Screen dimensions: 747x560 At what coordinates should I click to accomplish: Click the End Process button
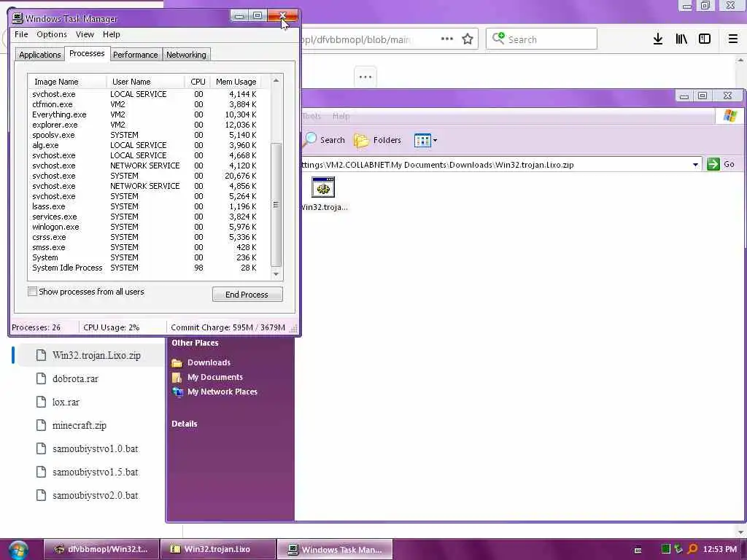(x=247, y=295)
